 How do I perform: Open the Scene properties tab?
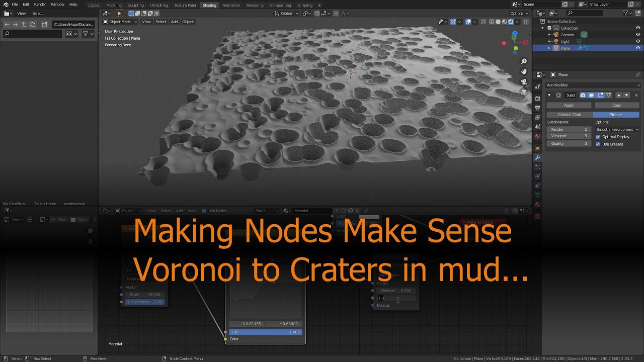[537, 127]
